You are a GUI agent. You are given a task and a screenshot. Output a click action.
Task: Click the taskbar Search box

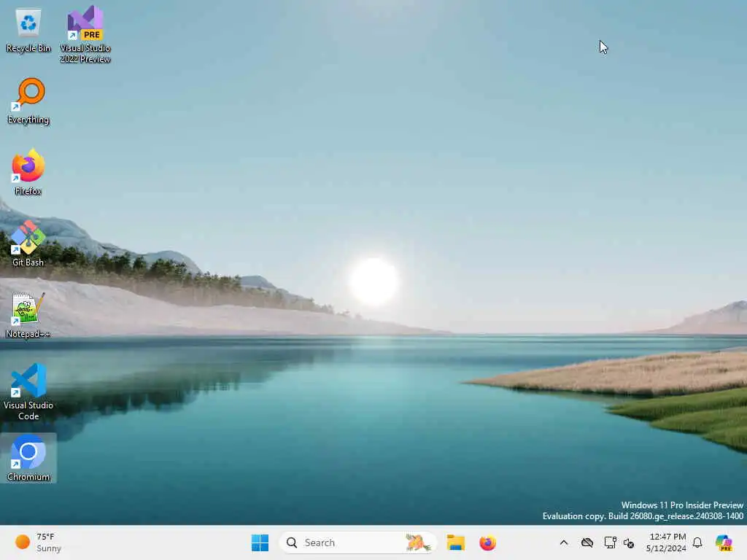tap(357, 542)
